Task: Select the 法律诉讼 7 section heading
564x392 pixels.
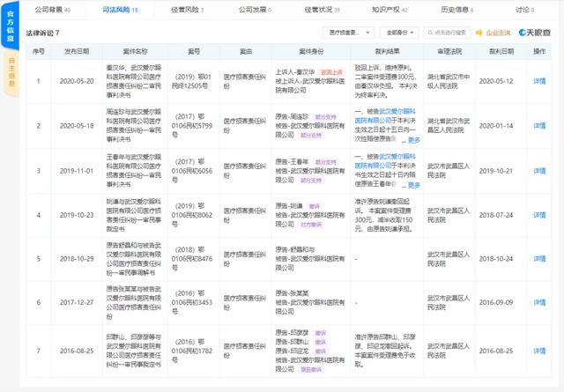Action: tap(42, 33)
